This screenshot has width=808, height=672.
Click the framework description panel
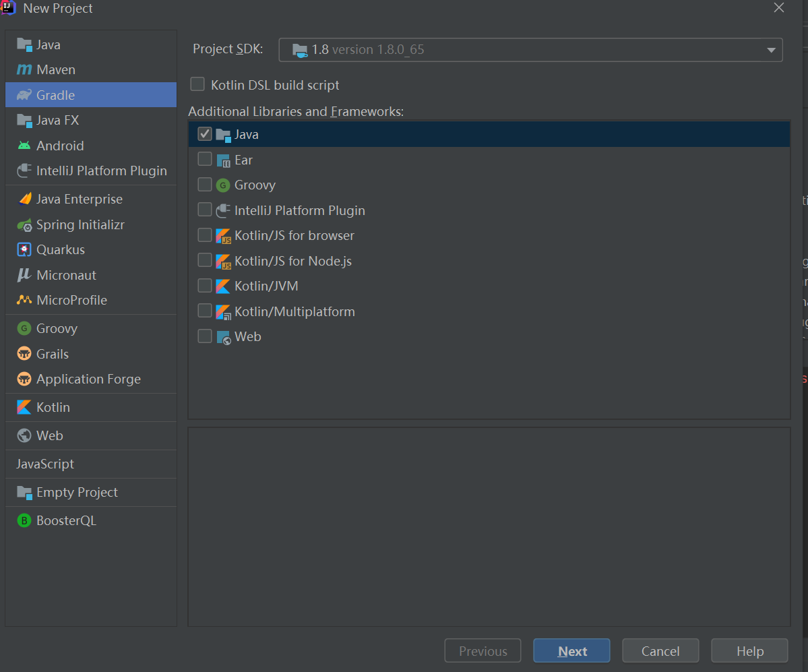click(489, 526)
